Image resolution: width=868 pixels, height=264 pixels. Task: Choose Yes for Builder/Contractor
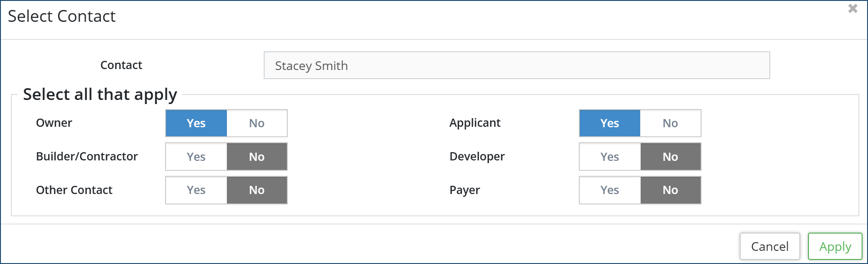point(196,157)
